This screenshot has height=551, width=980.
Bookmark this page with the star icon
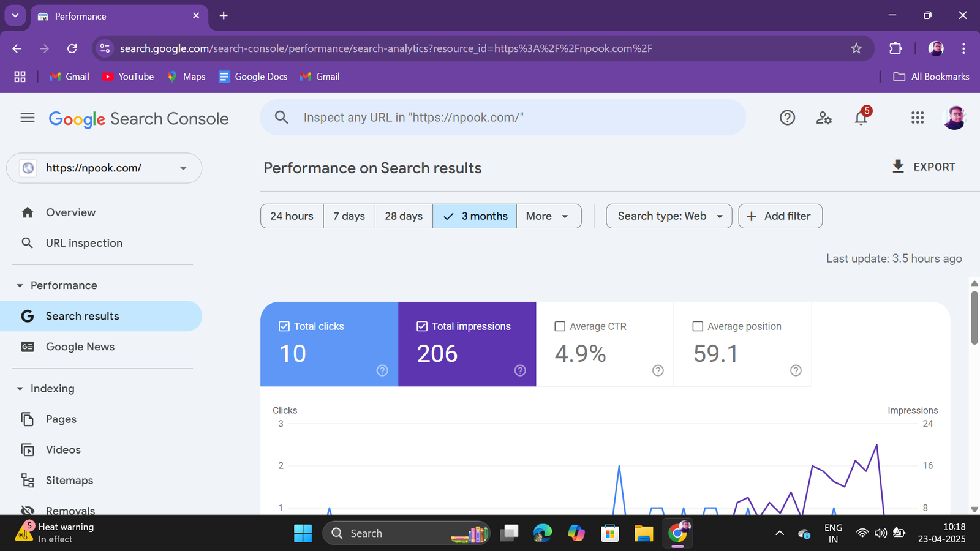[856, 48]
